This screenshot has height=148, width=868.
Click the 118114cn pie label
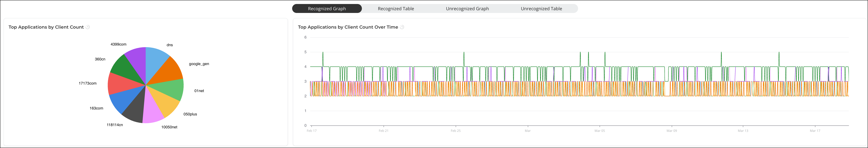pyautogui.click(x=115, y=125)
